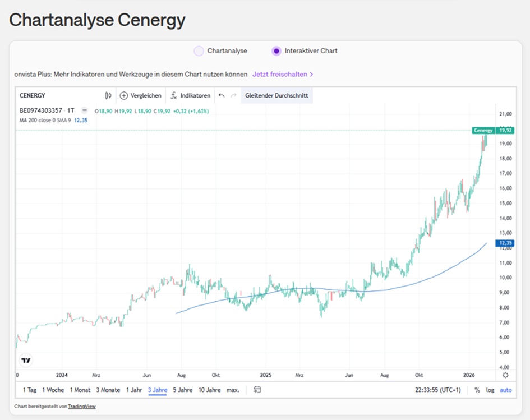Open the CENERGY symbol search
This screenshot has height=420, width=530.
pyautogui.click(x=33, y=96)
